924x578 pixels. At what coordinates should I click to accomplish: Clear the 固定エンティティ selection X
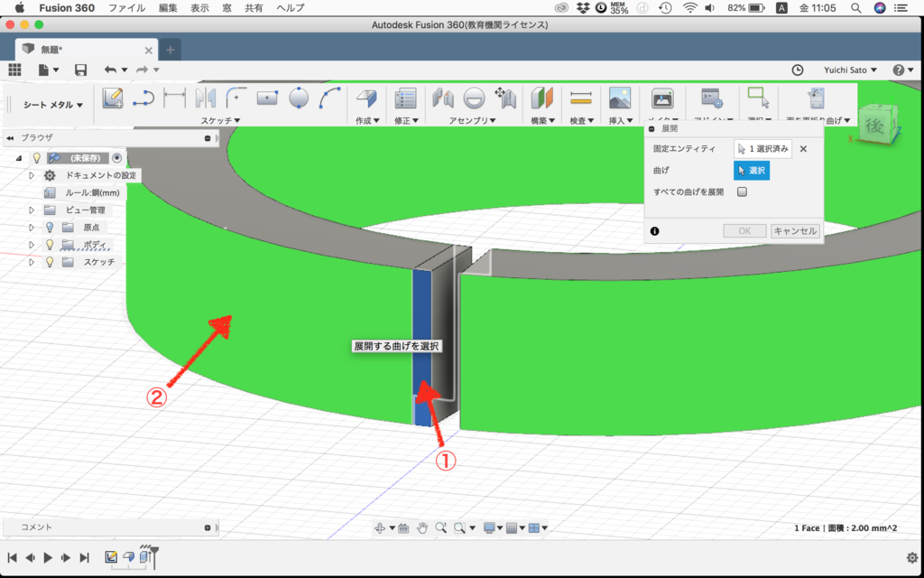(803, 149)
